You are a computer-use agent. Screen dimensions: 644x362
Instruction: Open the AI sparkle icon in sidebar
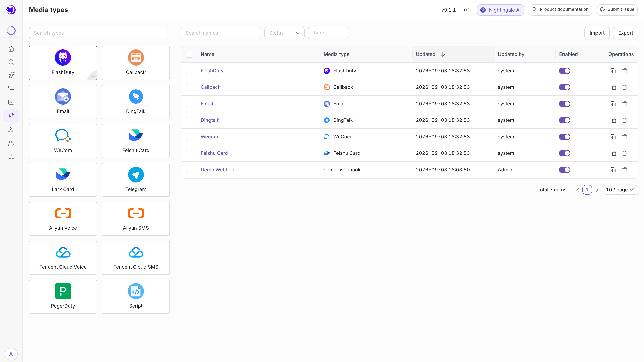point(11,75)
